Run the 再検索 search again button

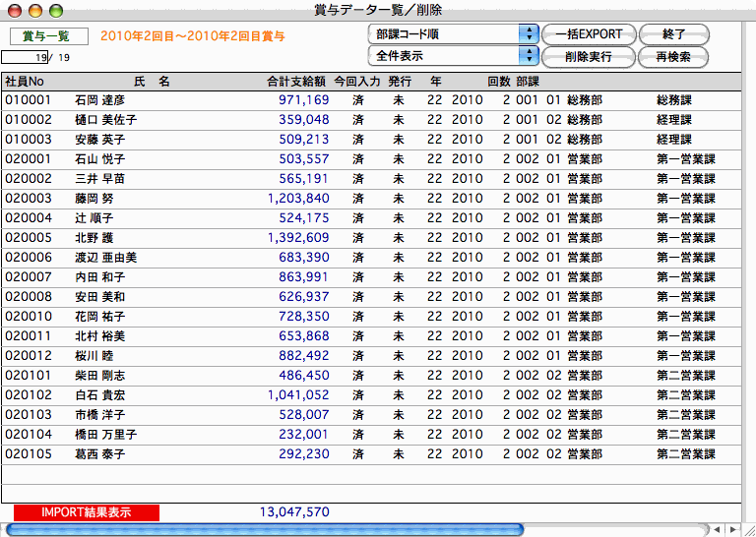(x=672, y=56)
